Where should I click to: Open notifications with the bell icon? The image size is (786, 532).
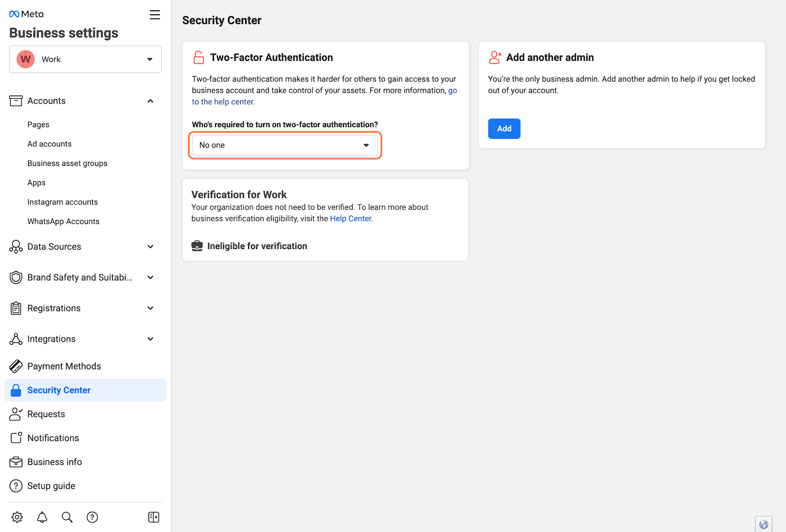pyautogui.click(x=42, y=517)
